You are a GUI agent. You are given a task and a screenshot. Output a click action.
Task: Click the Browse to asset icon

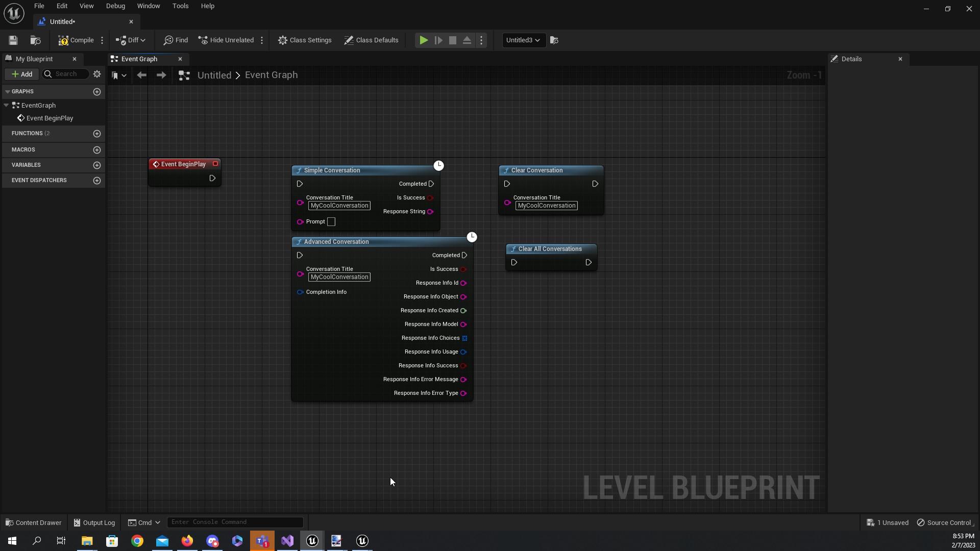35,40
